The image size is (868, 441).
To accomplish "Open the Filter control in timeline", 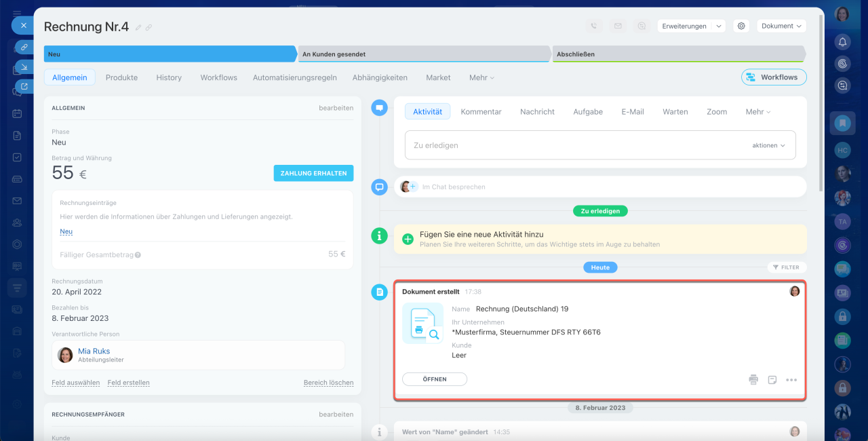I will coord(787,267).
